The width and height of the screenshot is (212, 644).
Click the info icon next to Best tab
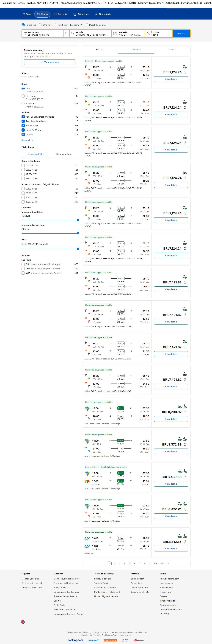[x=103, y=50]
